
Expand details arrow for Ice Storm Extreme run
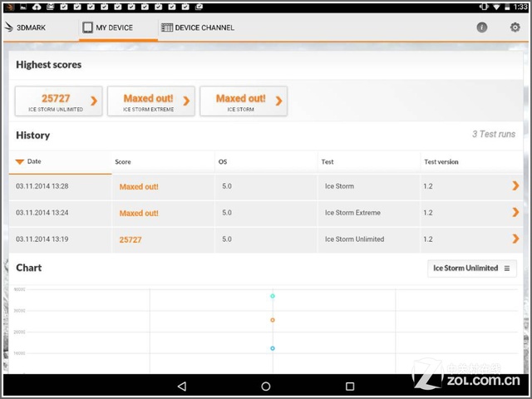(x=515, y=212)
